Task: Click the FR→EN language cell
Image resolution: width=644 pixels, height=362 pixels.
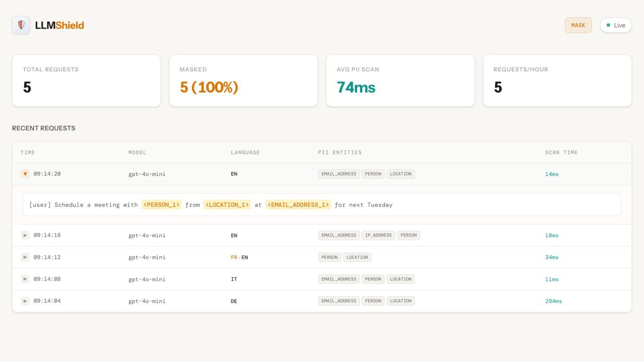Action: point(239,257)
